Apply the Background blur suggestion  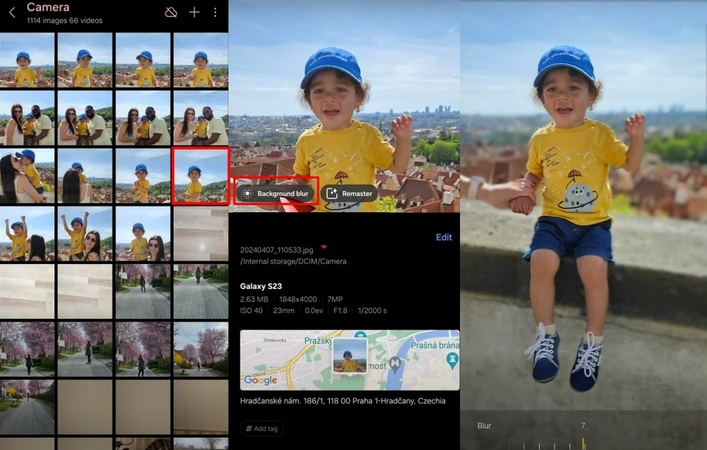(x=277, y=193)
